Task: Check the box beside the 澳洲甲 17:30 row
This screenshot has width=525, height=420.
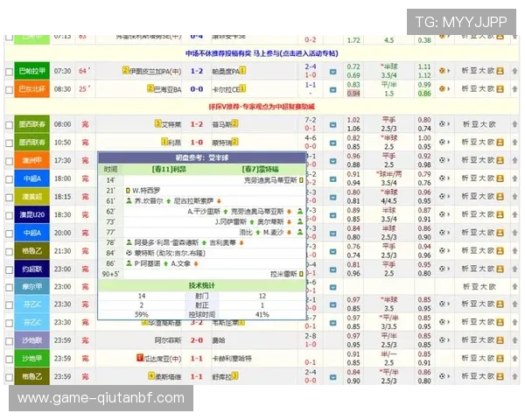Action: (x=9, y=161)
